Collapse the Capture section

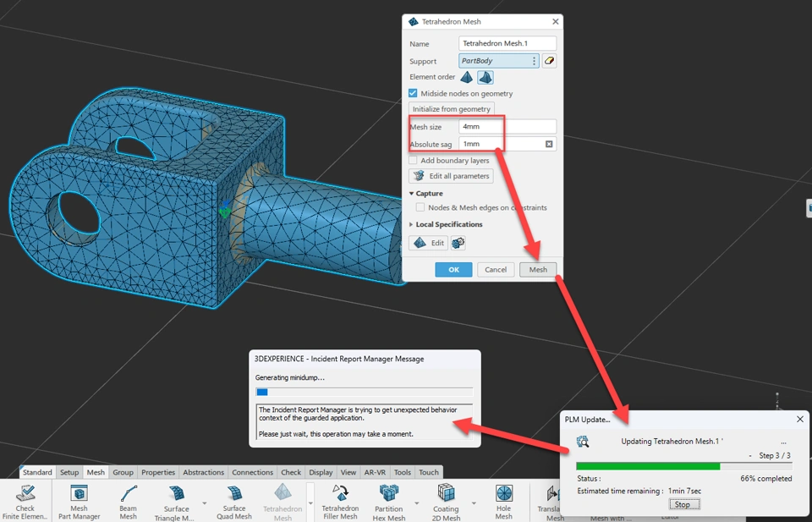pos(412,193)
